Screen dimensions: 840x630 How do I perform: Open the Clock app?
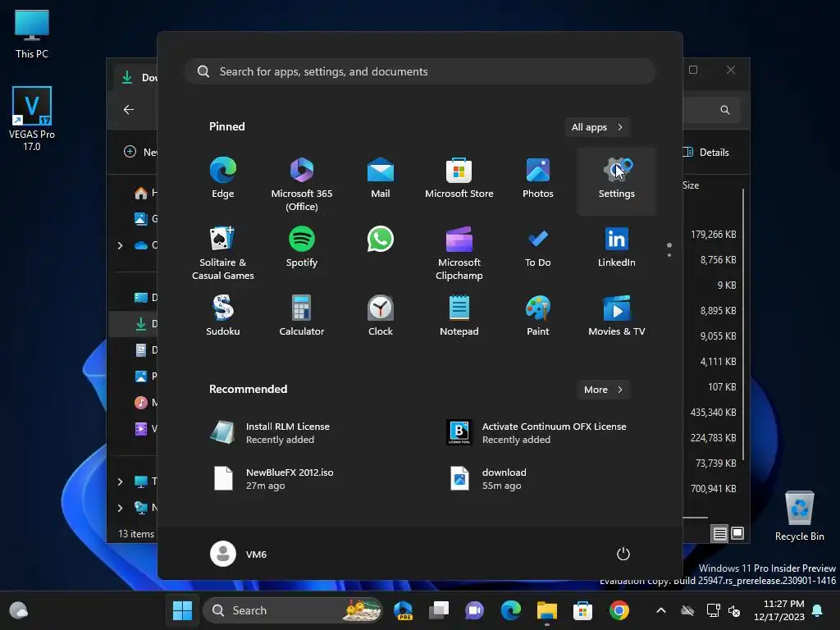tap(381, 316)
